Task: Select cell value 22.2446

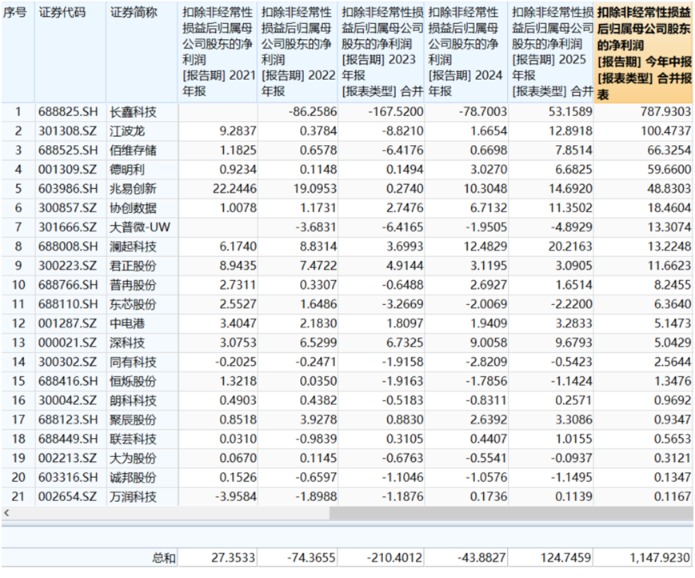Action: point(234,189)
